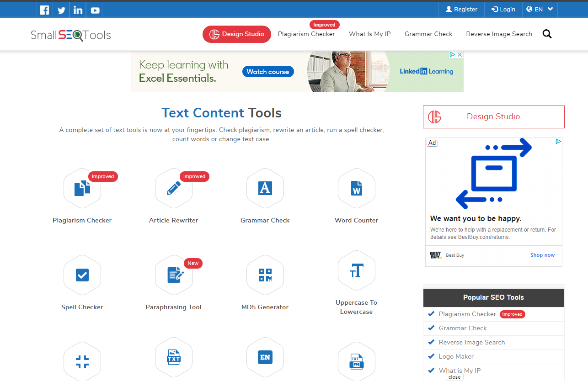This screenshot has height=381, width=588.
Task: Open What is My IP in Popular list
Action: click(460, 370)
